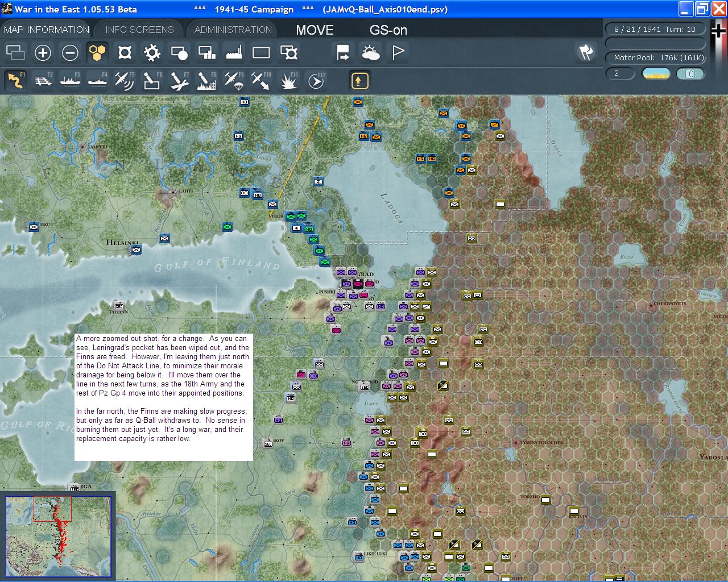Toggle the factory locations display
The width and height of the screenshot is (728, 582).
click(234, 53)
